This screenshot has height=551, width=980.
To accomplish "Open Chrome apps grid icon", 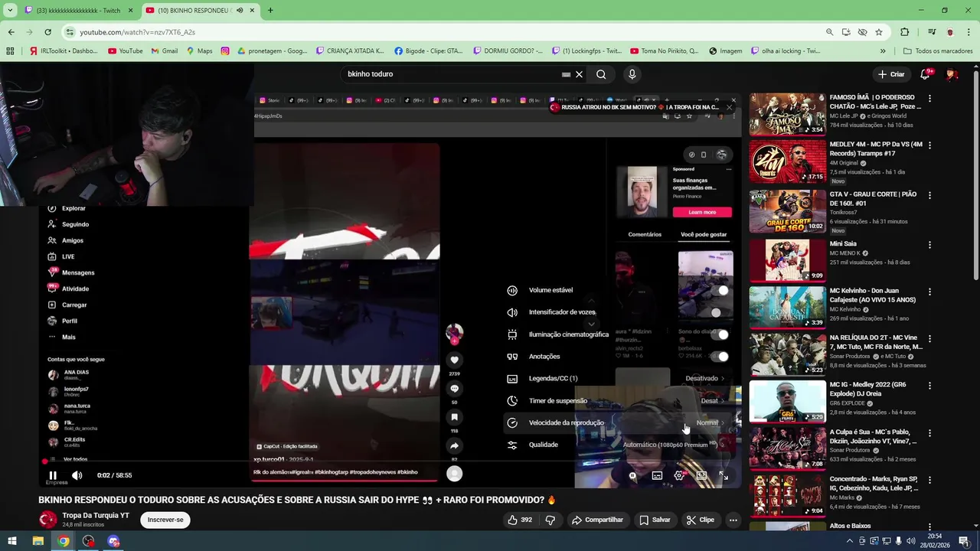I will pos(10,51).
